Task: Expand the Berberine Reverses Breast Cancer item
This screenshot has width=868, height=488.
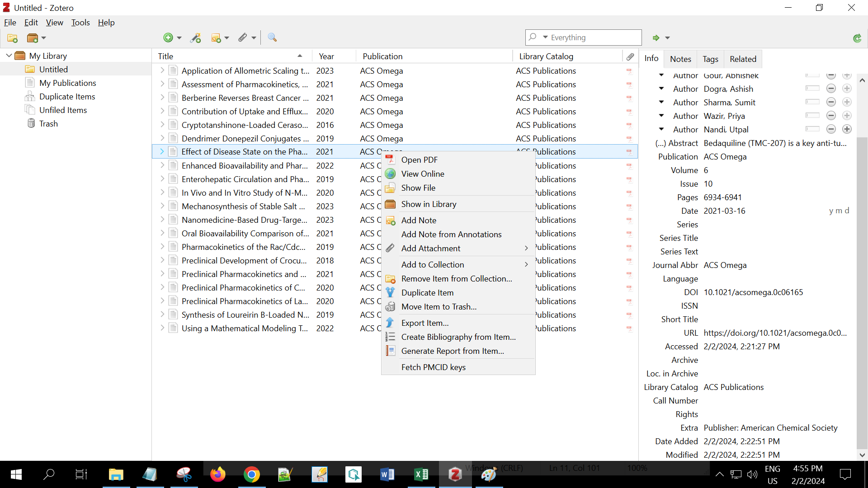Action: [x=162, y=98]
